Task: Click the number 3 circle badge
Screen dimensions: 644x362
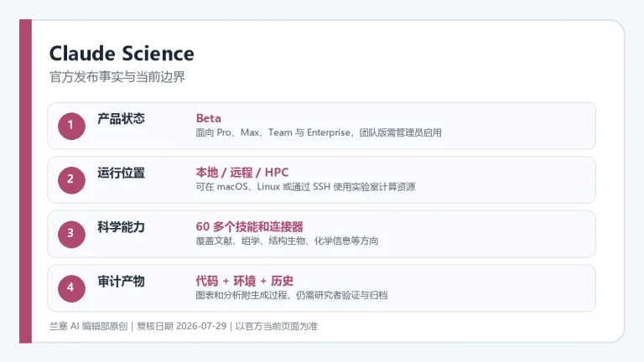Action: tap(71, 235)
